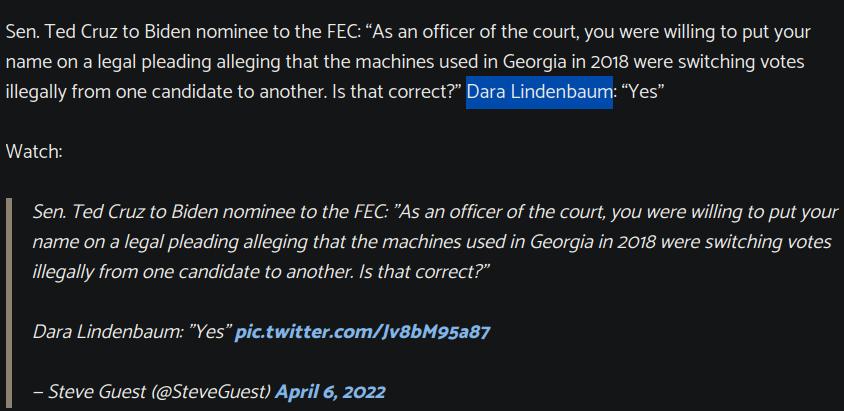Click non-italic "illegally" in top paragraph
Viewport: 844px width, 411px height.
tap(36, 92)
